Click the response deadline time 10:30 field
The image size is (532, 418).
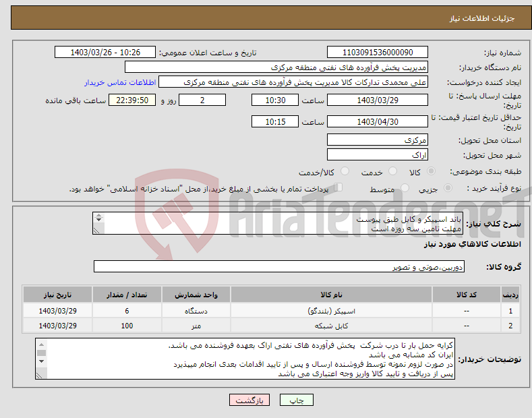point(275,100)
